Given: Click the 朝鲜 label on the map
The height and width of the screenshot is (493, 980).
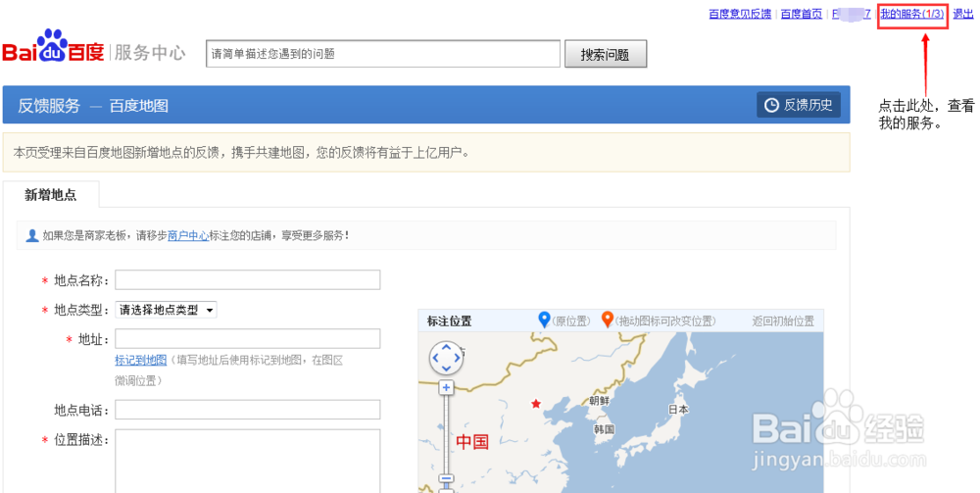Looking at the screenshot, I should coord(599,401).
